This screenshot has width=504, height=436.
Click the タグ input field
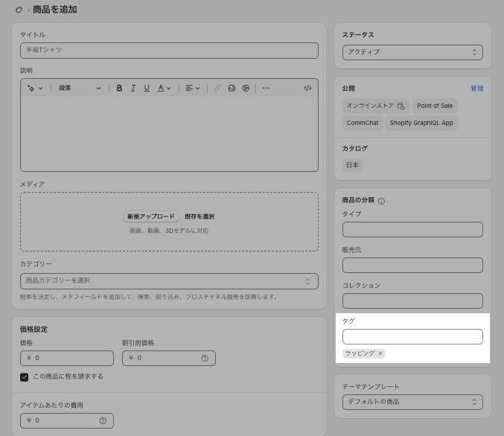tap(412, 336)
